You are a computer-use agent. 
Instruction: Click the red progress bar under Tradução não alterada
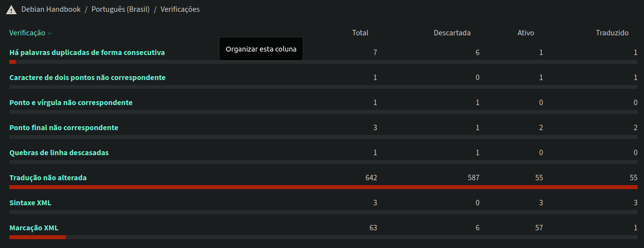click(x=323, y=187)
